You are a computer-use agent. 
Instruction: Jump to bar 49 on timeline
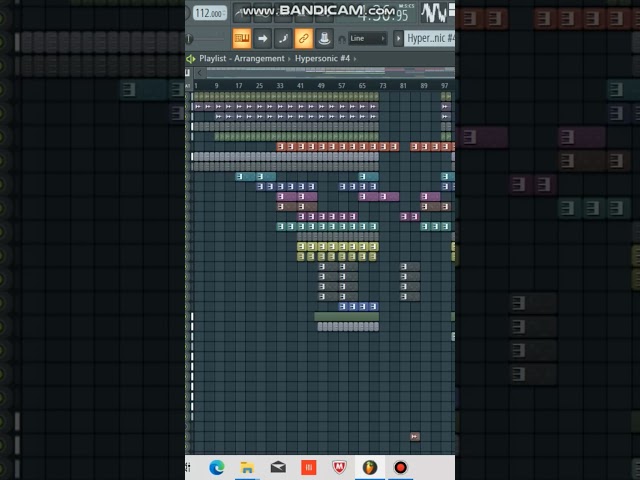[x=321, y=86]
